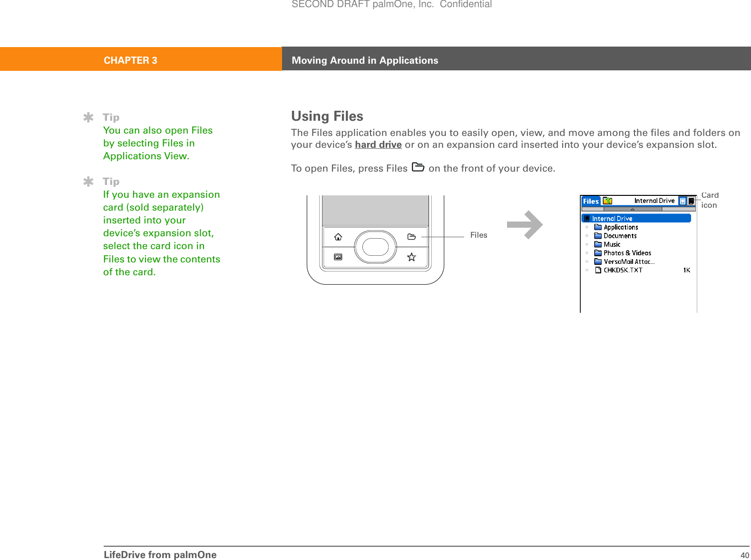The image size is (751, 560).
Task: Click the Files title tab in the app
Action: click(591, 201)
